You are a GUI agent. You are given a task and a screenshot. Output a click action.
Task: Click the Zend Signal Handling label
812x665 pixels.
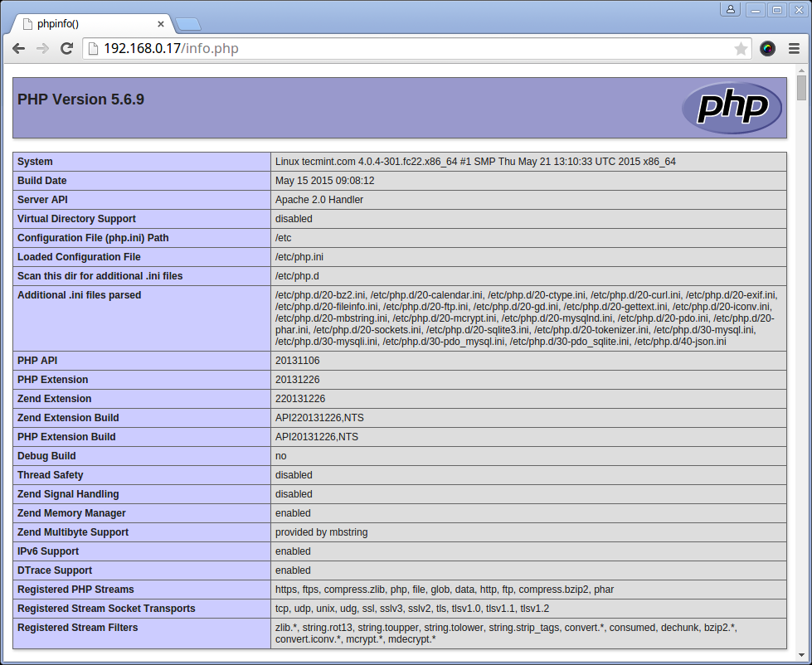click(x=68, y=494)
